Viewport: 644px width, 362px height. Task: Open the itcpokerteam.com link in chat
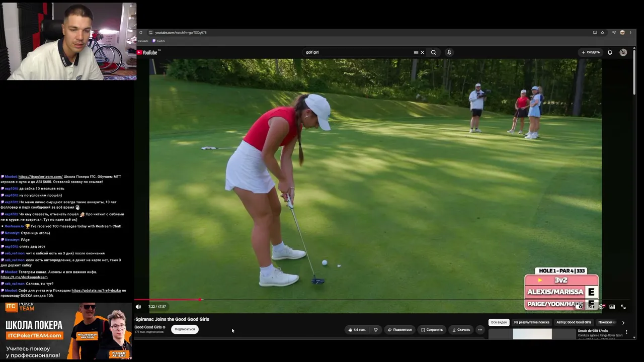coord(40,177)
